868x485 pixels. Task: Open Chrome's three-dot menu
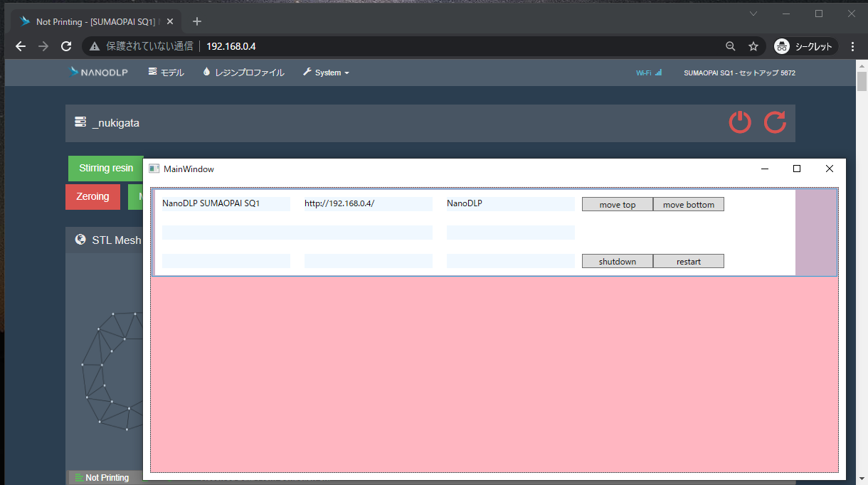coord(852,46)
